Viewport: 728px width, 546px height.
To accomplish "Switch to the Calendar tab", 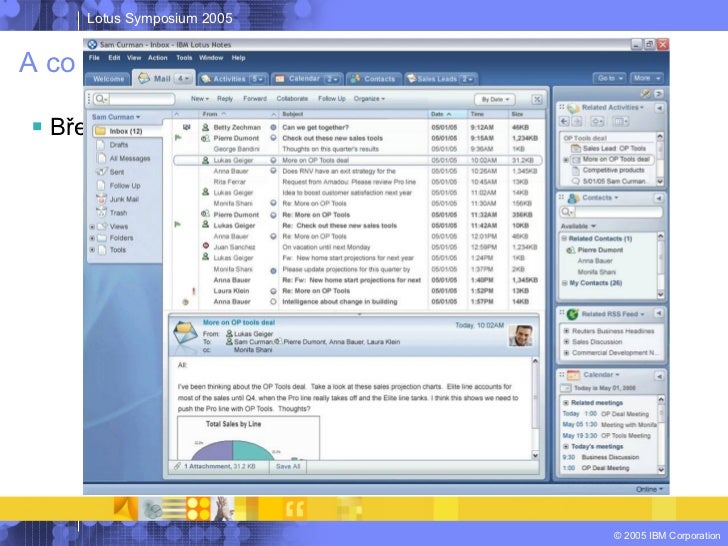I will (308, 79).
